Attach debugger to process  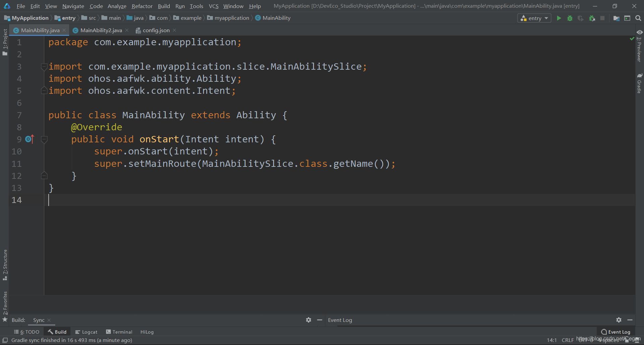click(x=592, y=18)
